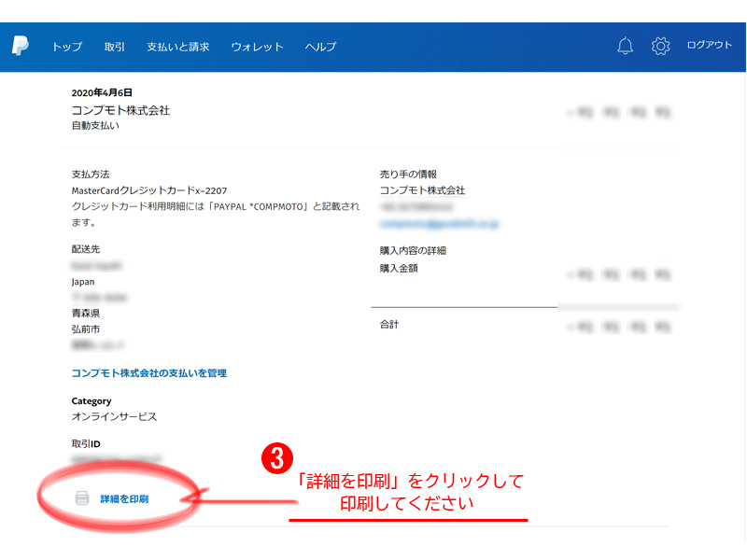This screenshot has width=747, height=560.
Task: Select the 購入内容の詳細 label
Action: tap(413, 250)
